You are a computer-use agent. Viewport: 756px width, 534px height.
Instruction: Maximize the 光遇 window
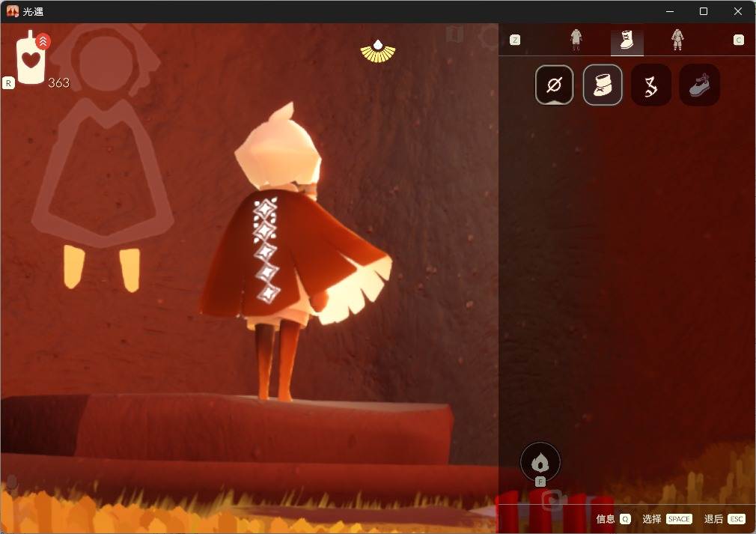704,11
